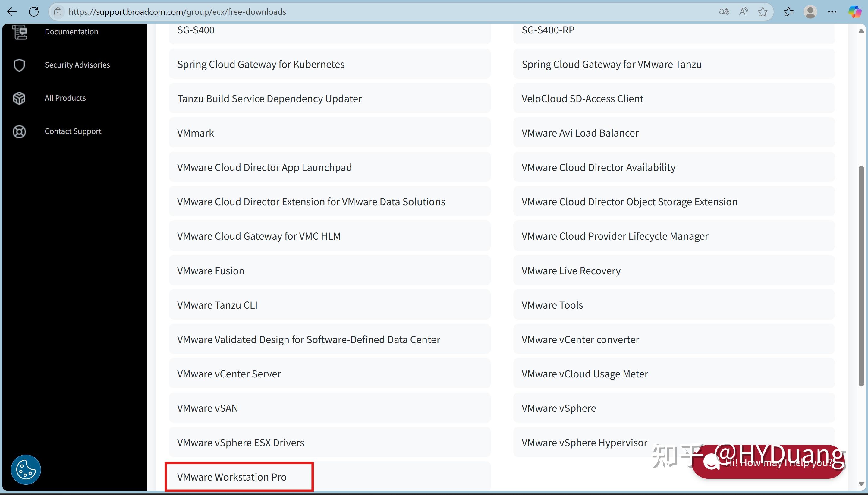Click the Contact Support icon
Screen dimensions: 868x495
click(19, 131)
